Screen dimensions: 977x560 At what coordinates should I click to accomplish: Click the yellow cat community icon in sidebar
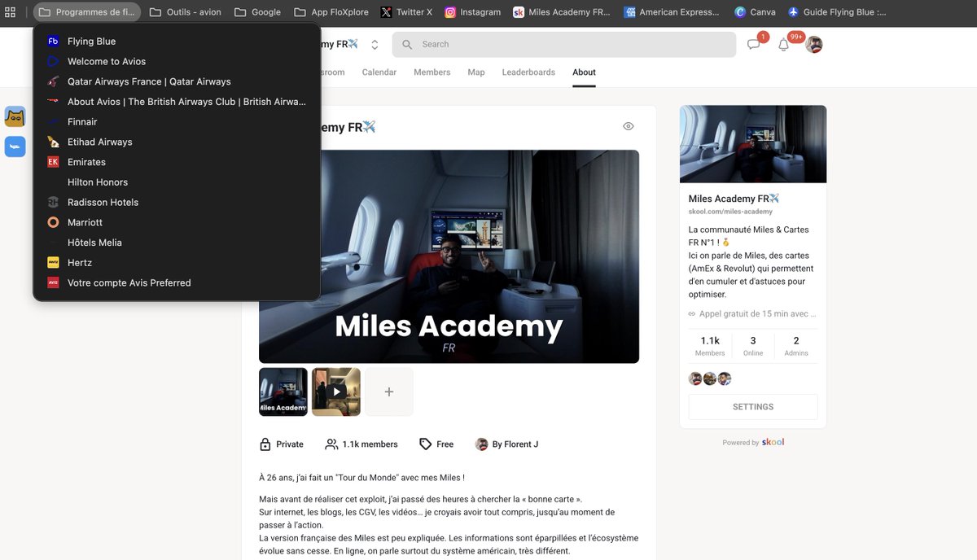tap(15, 116)
